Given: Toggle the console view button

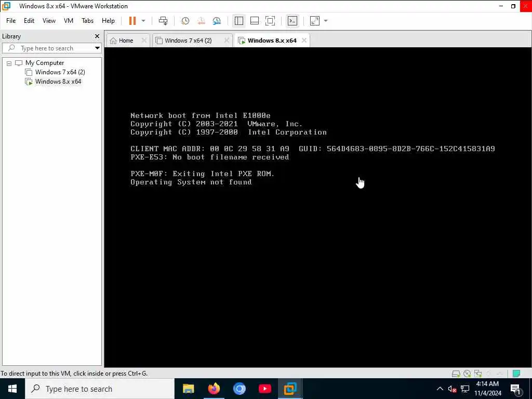Looking at the screenshot, I should (292, 21).
